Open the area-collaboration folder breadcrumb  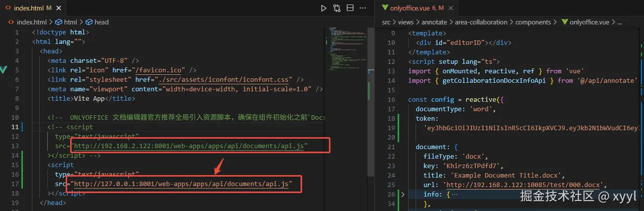(481, 22)
